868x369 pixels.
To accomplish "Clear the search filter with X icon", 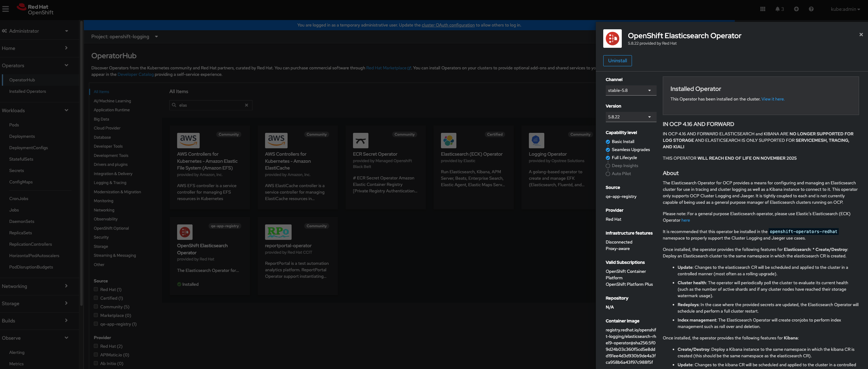I will [x=246, y=105].
